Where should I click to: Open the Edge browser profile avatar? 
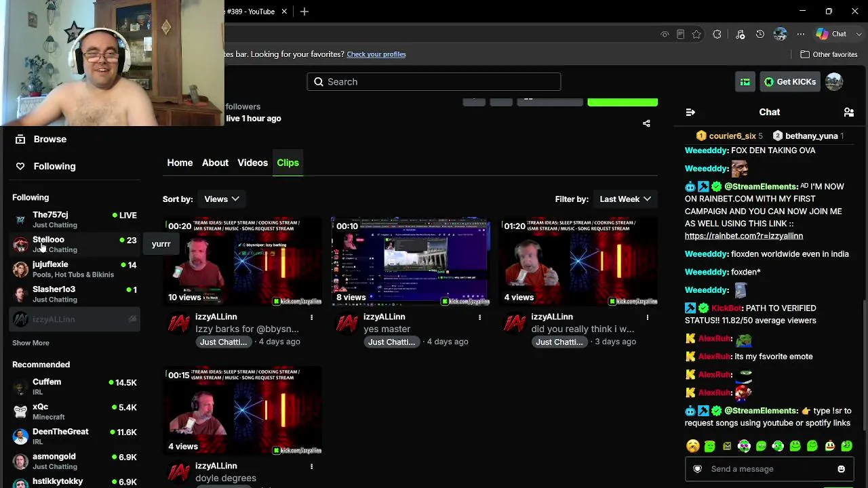780,34
